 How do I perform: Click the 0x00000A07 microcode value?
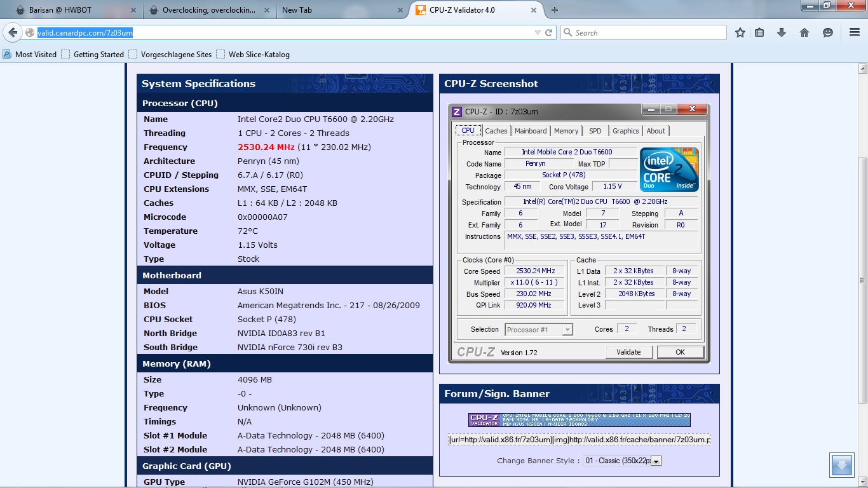click(x=262, y=217)
